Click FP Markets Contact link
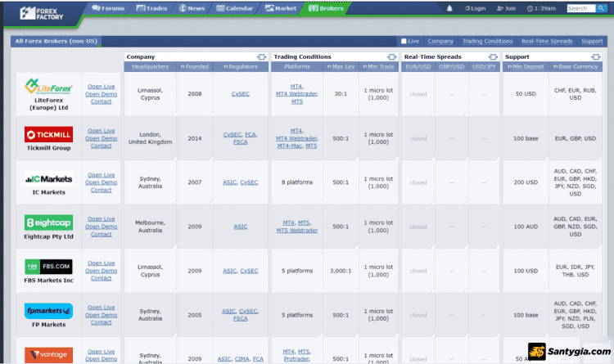 coord(101,322)
